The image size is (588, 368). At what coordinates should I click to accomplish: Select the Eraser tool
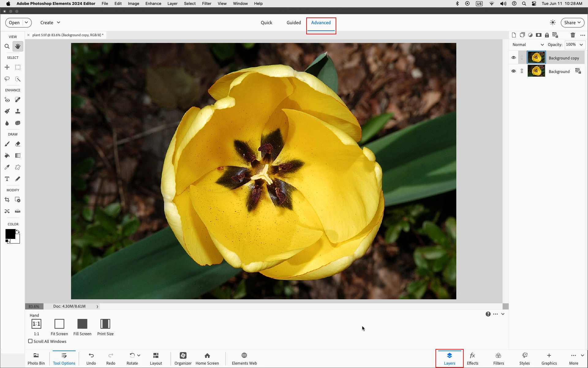pos(18,144)
